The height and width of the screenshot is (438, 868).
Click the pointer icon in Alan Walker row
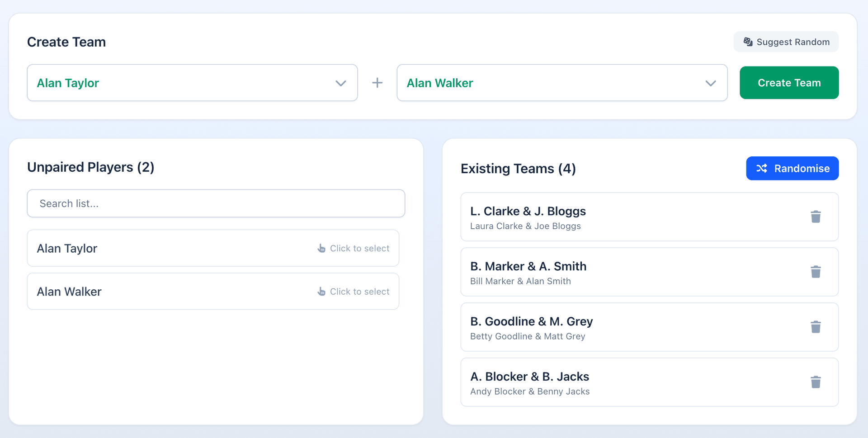[321, 292]
